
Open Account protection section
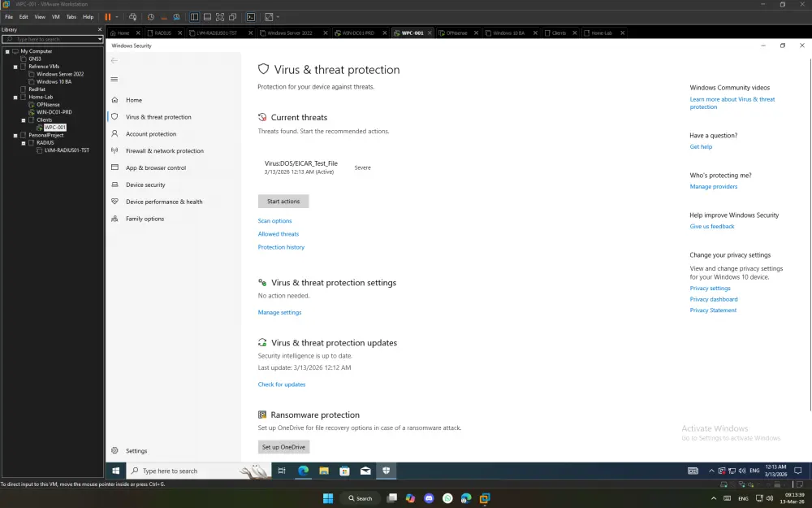(151, 134)
